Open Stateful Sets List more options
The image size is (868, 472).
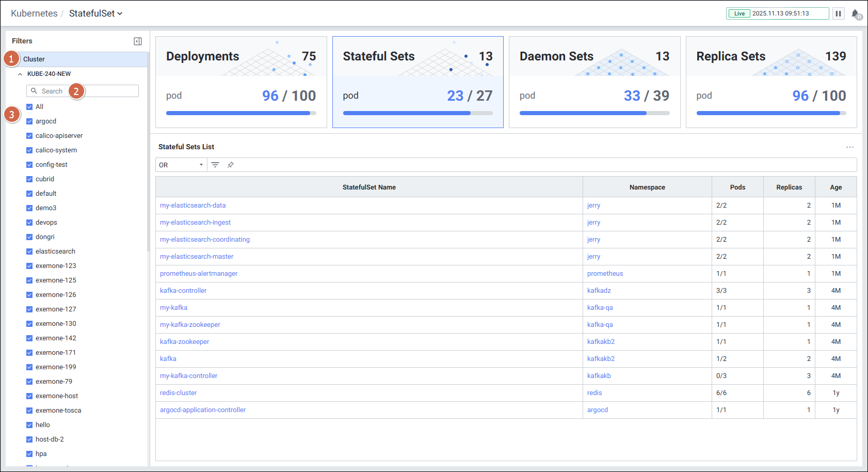pos(849,147)
